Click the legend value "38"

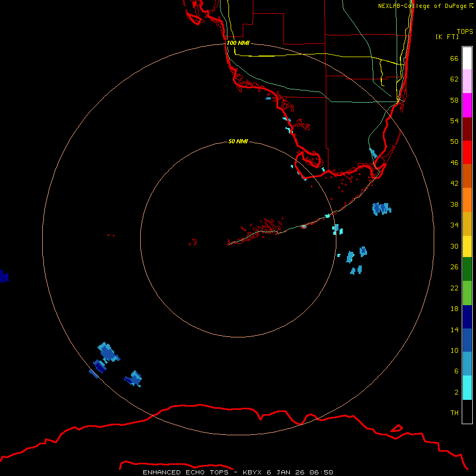454,205
